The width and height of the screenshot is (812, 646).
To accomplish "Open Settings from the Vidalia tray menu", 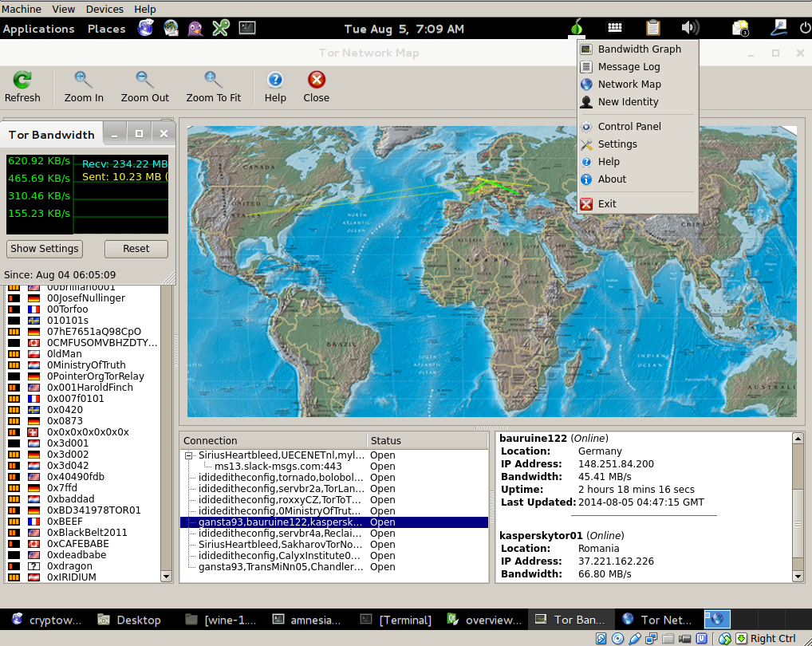I will tap(638, 144).
